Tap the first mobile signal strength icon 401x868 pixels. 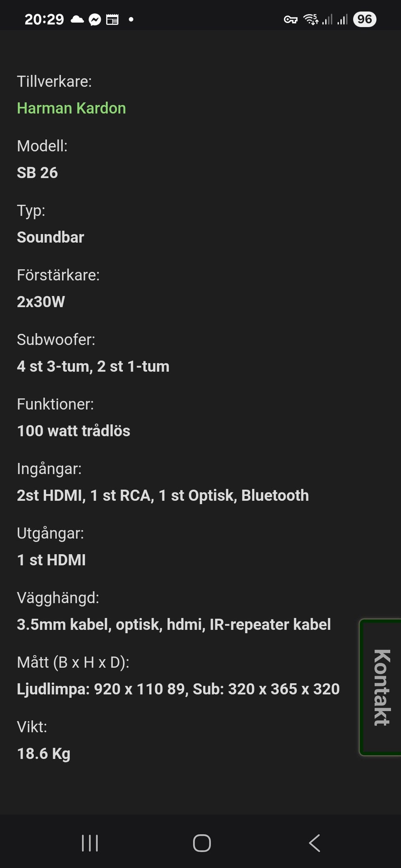tap(327, 20)
